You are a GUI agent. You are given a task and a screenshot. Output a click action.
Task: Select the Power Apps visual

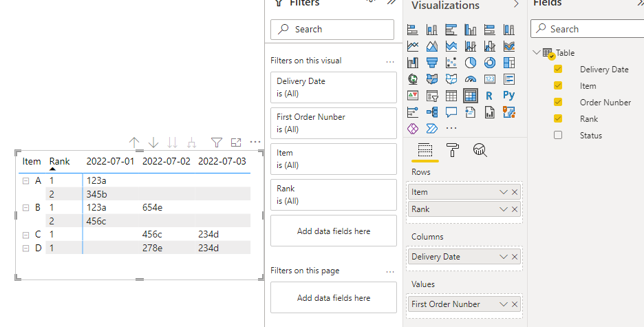tap(412, 129)
